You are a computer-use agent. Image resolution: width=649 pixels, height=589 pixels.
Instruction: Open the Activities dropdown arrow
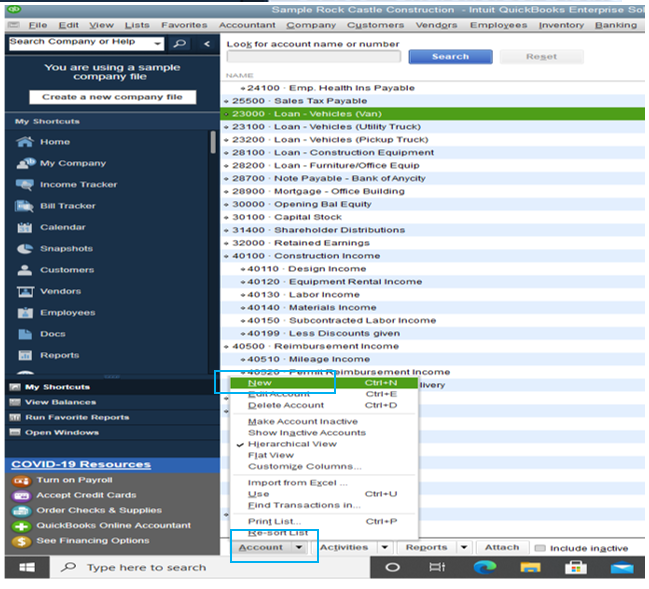pos(385,548)
